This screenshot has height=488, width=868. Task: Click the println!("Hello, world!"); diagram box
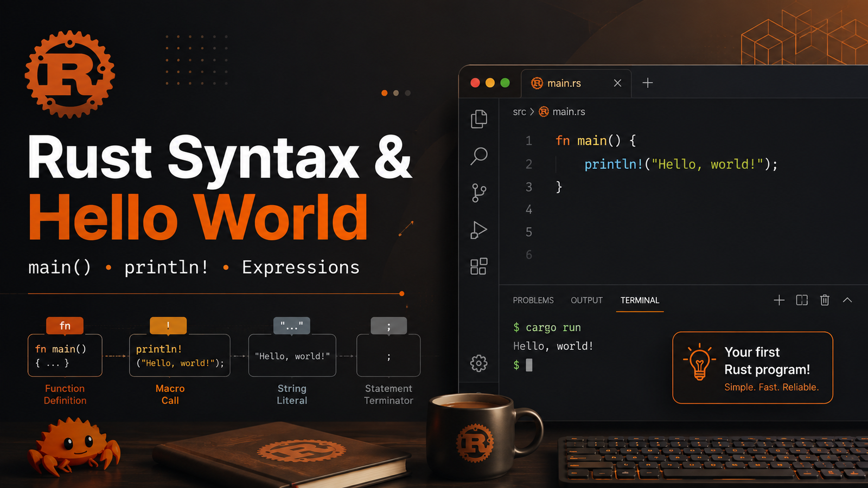pos(180,355)
